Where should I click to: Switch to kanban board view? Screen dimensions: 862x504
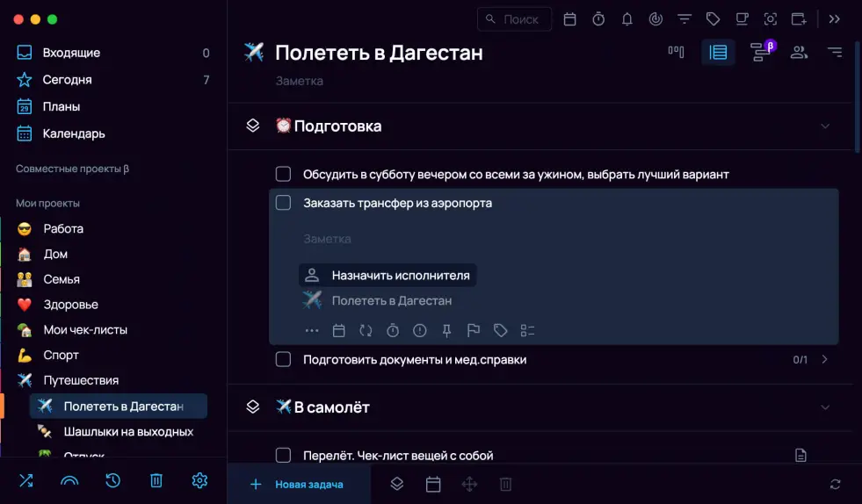click(x=676, y=52)
